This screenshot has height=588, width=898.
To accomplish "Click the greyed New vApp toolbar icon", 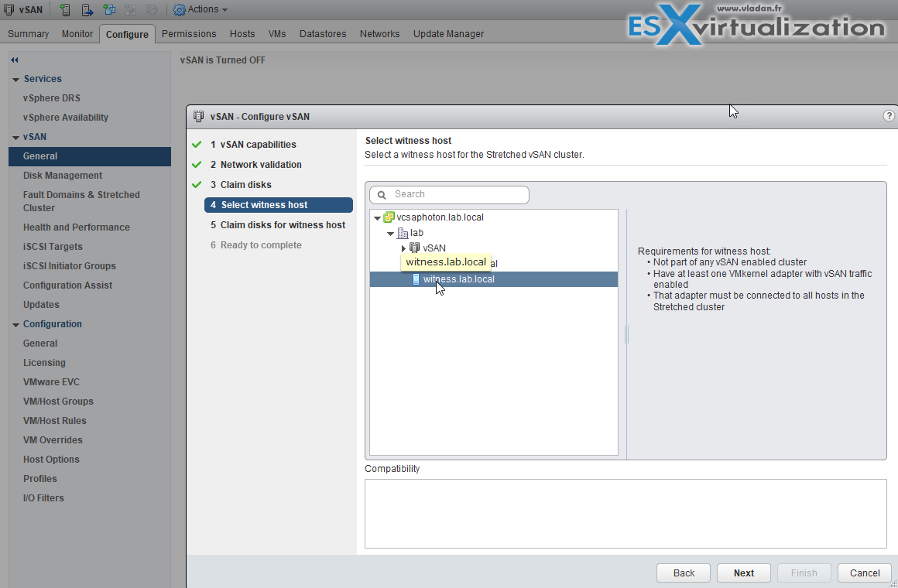I will tap(131, 10).
